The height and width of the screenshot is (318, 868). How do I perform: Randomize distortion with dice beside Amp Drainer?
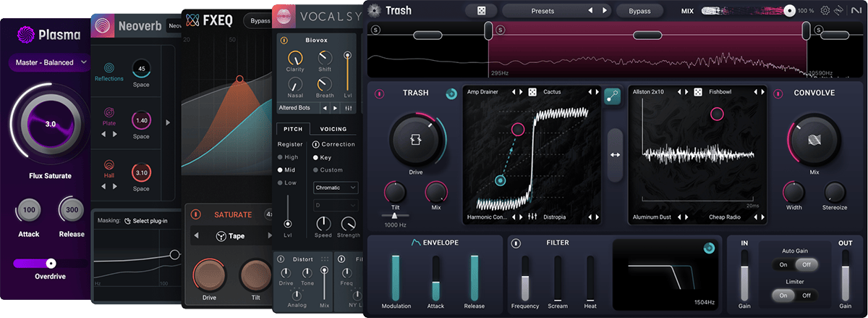[532, 92]
